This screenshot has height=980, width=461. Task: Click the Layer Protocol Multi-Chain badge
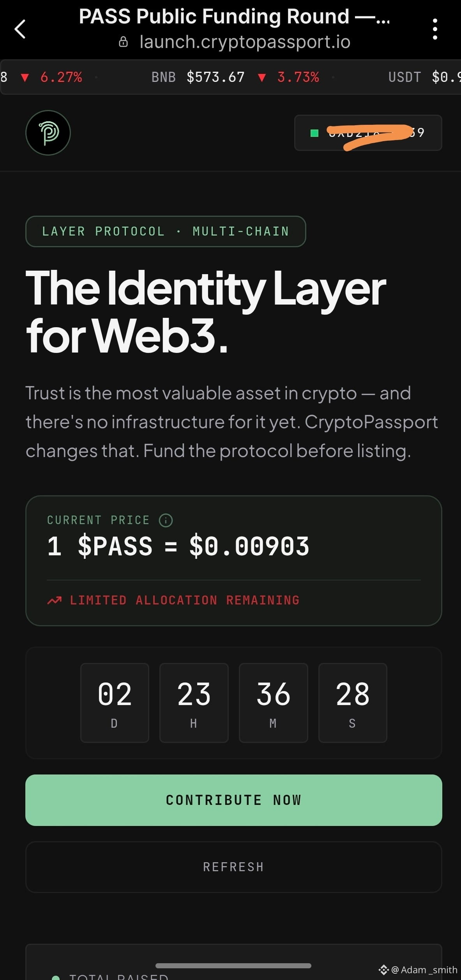click(x=166, y=231)
